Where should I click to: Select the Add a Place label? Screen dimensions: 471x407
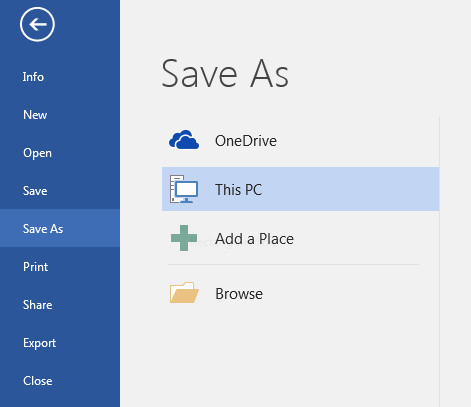point(254,239)
